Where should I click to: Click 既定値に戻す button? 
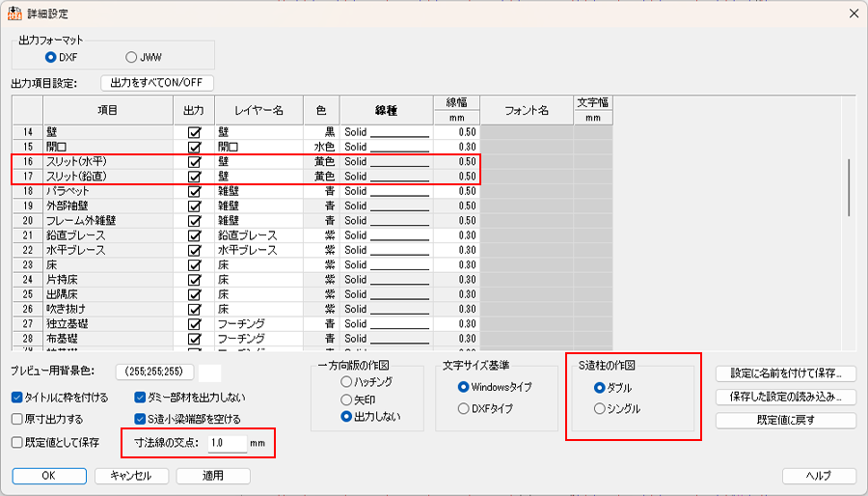[x=785, y=420]
